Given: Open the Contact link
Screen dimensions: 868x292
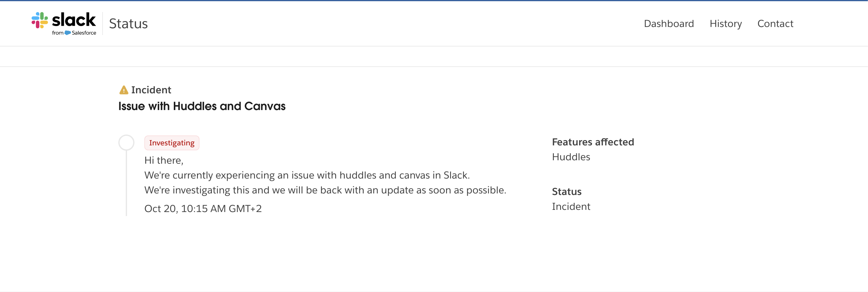Looking at the screenshot, I should tap(775, 24).
